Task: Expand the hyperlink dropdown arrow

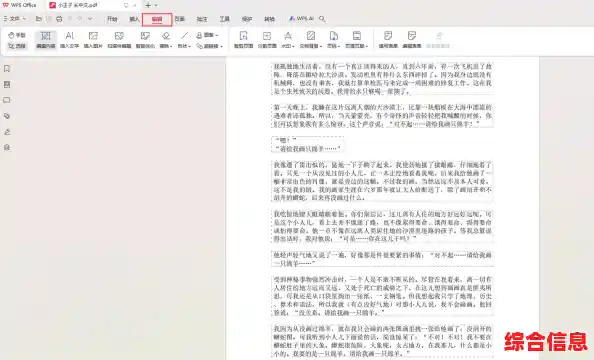Action: coord(221,46)
